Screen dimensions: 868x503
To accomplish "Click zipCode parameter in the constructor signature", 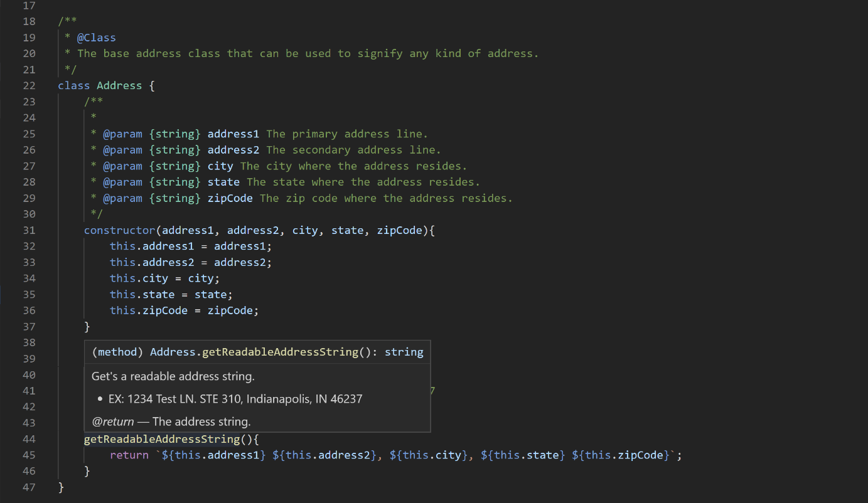I will 399,230.
